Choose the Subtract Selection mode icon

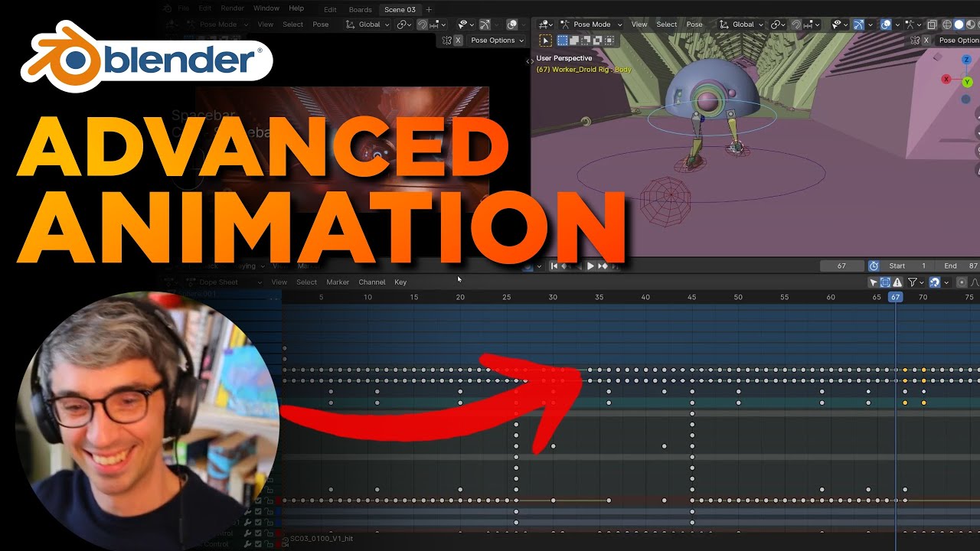pyautogui.click(x=586, y=41)
